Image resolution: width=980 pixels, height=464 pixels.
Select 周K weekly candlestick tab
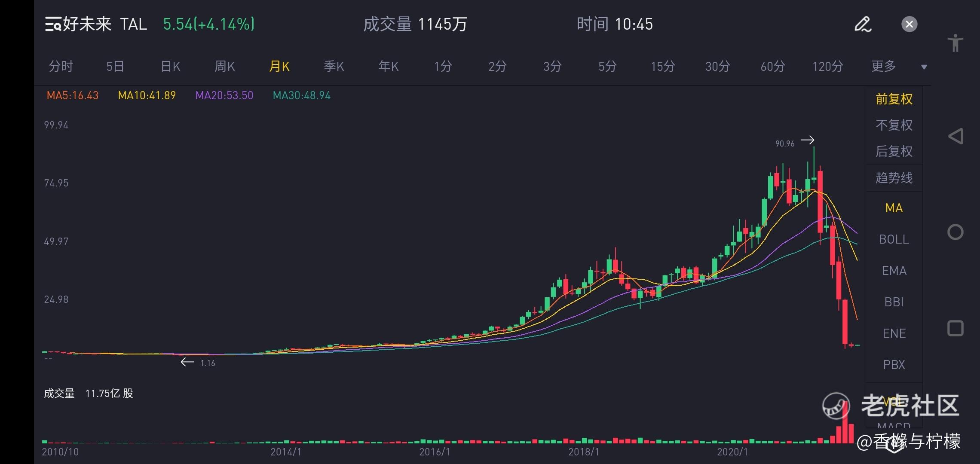pyautogui.click(x=225, y=66)
